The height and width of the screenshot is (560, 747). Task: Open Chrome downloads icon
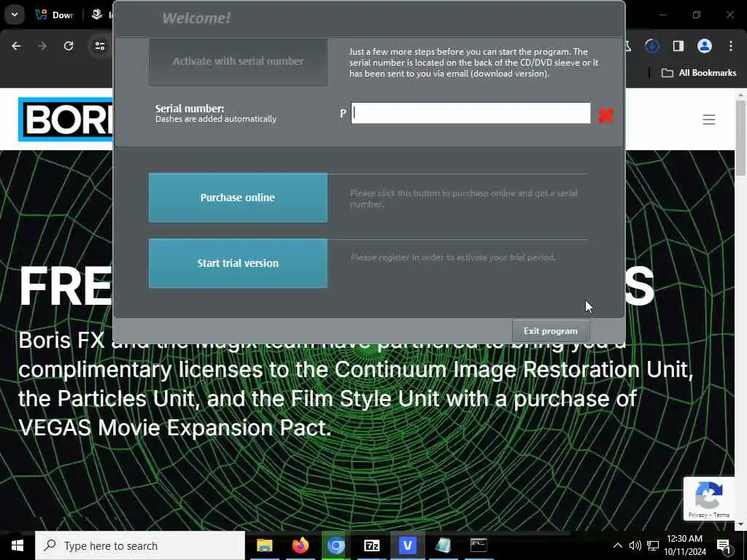click(x=651, y=46)
